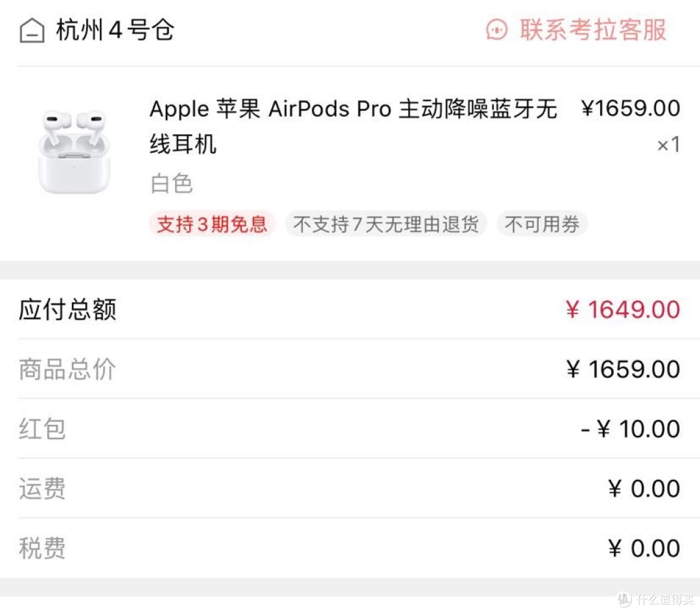Click the -¥10.00 red packet amount
This screenshot has width=700, height=614.
[x=630, y=429]
